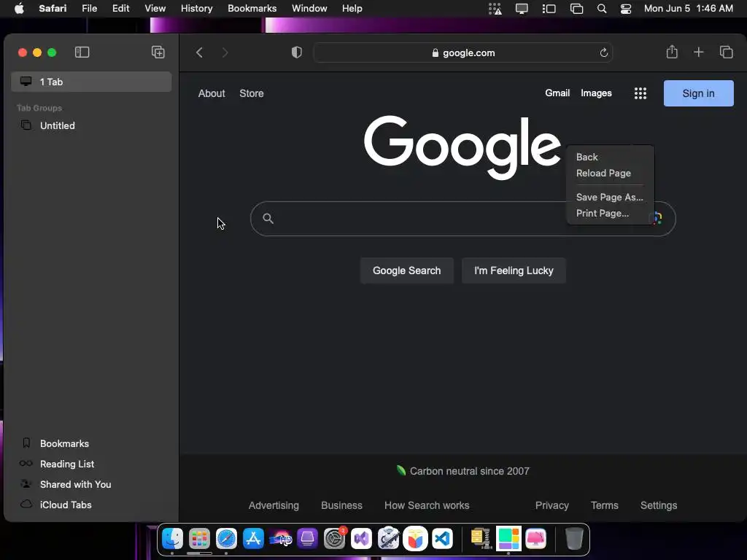Show the tab overview icon
747x560 pixels.
[x=726, y=52]
